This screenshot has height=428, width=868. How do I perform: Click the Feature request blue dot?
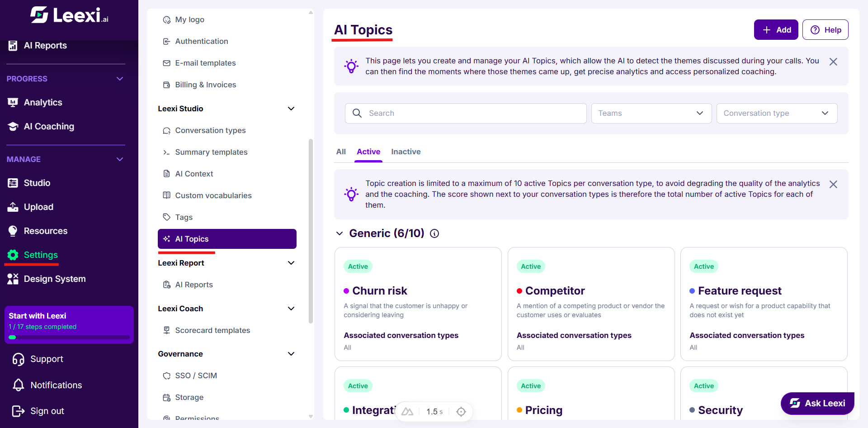click(692, 291)
